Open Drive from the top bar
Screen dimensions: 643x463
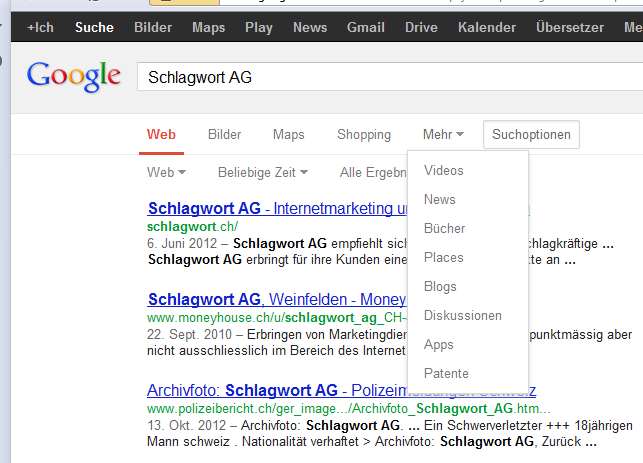coord(421,27)
